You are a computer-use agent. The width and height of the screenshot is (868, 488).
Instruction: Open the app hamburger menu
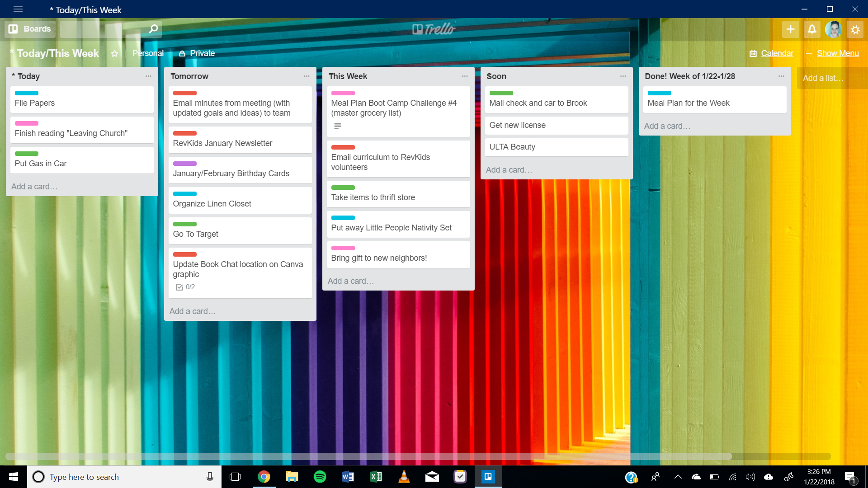tap(18, 9)
